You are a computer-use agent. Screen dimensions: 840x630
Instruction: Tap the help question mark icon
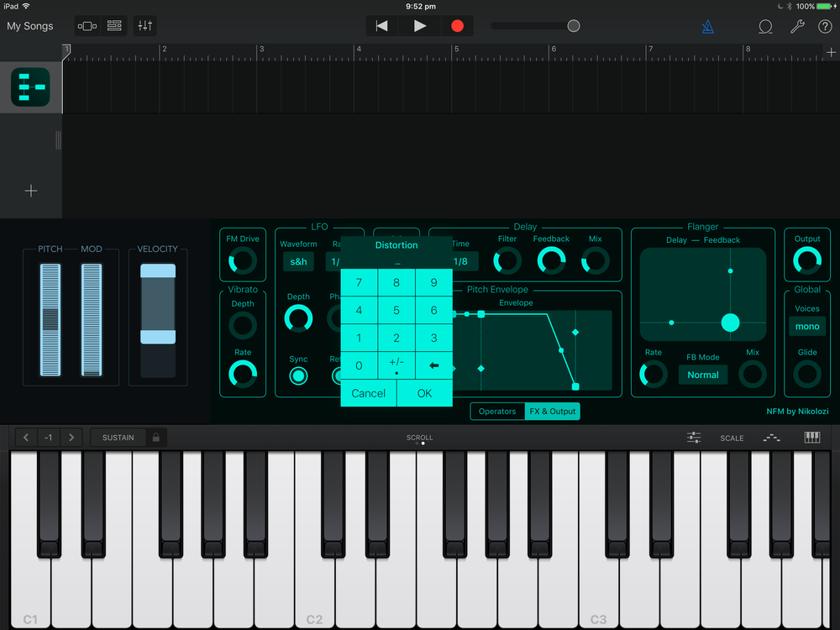[x=825, y=27]
